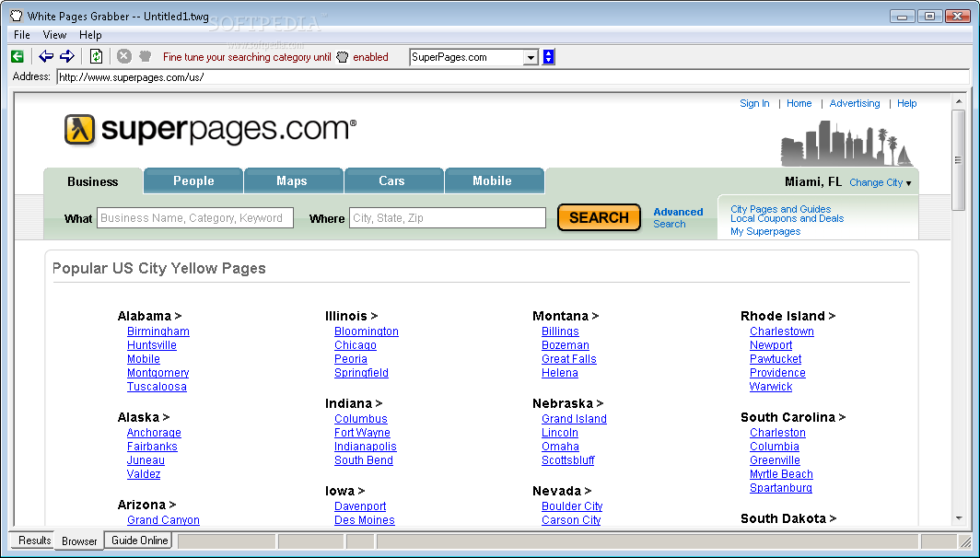The width and height of the screenshot is (980, 558).
Task: Click the Grand Canyon city link
Action: [163, 520]
